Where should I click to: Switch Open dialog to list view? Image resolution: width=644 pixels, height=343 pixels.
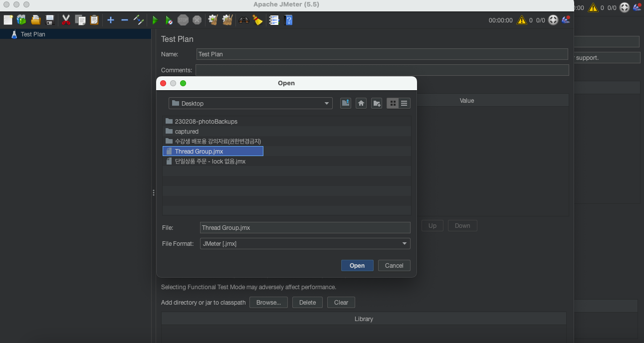point(404,103)
